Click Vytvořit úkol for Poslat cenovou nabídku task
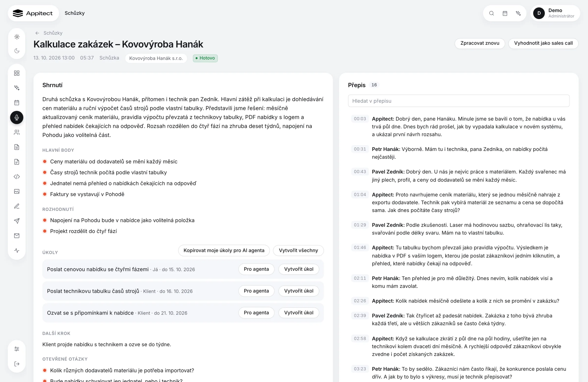The image size is (588, 382). [x=299, y=269]
